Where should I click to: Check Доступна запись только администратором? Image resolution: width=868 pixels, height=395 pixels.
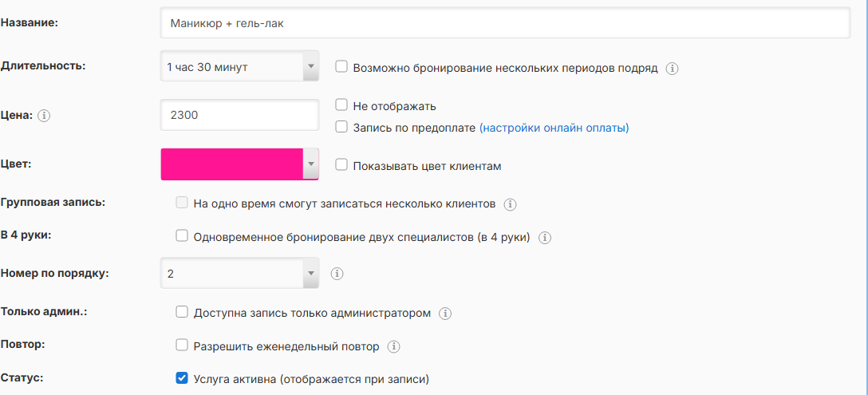[x=182, y=312]
